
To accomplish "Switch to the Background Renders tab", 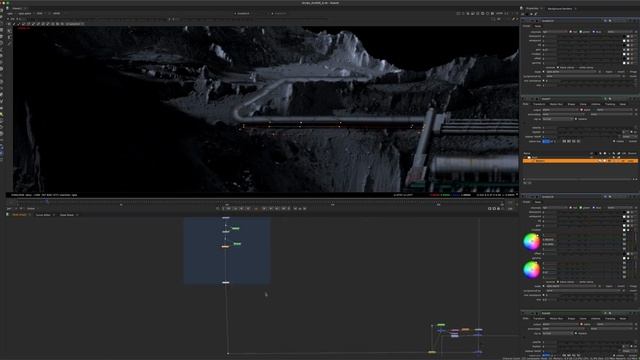I will pyautogui.click(x=560, y=9).
